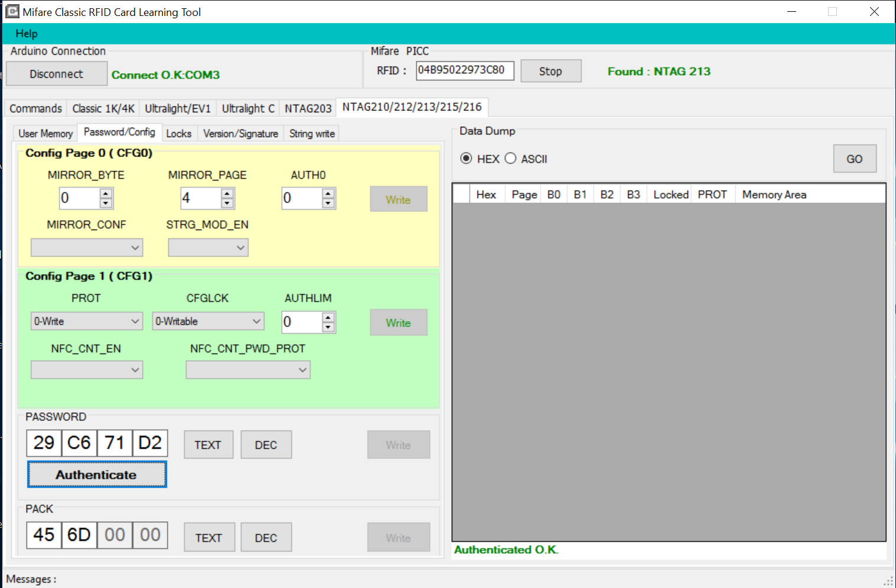This screenshot has height=588, width=896.
Task: Click the AUTHLIM value field
Action: click(302, 322)
